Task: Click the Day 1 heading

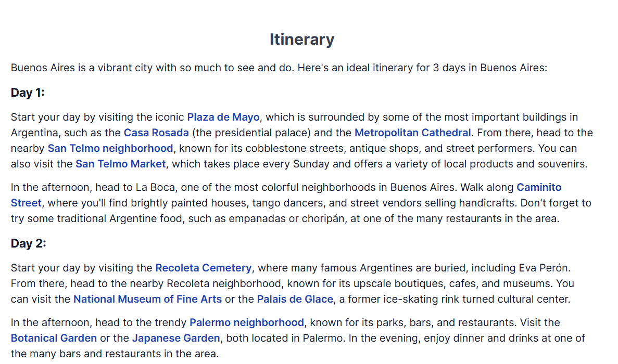Action: pyautogui.click(x=28, y=93)
